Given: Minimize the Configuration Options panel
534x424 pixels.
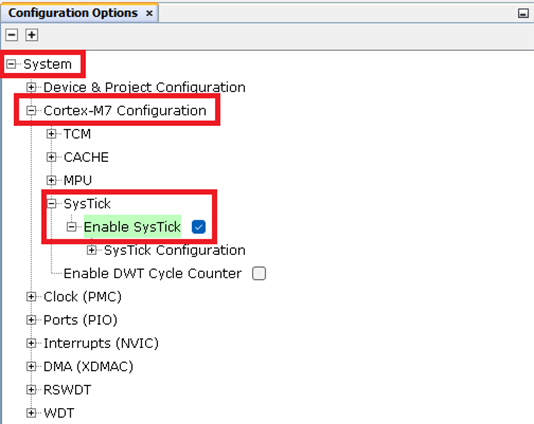Looking at the screenshot, I should pyautogui.click(x=523, y=14).
